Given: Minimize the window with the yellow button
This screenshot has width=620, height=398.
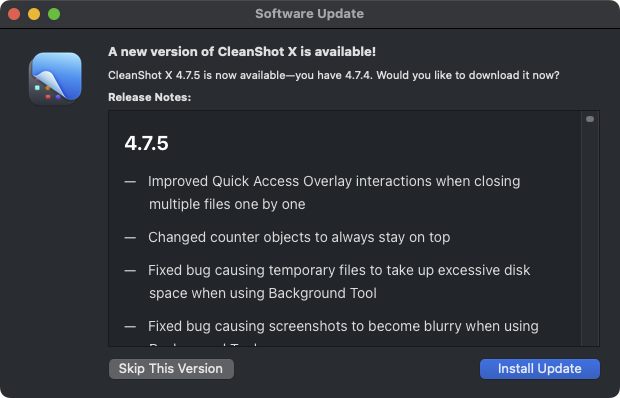Looking at the screenshot, I should [34, 14].
